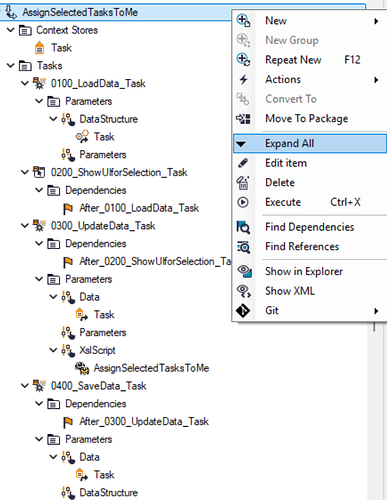Click the 0300_UpdateData_Task gear icon
Image resolution: width=387 pixels, height=500 pixels.
click(39, 226)
